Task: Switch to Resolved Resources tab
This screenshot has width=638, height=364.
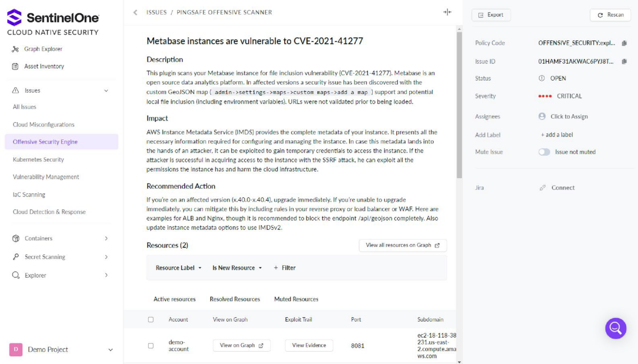Action: pos(235,299)
